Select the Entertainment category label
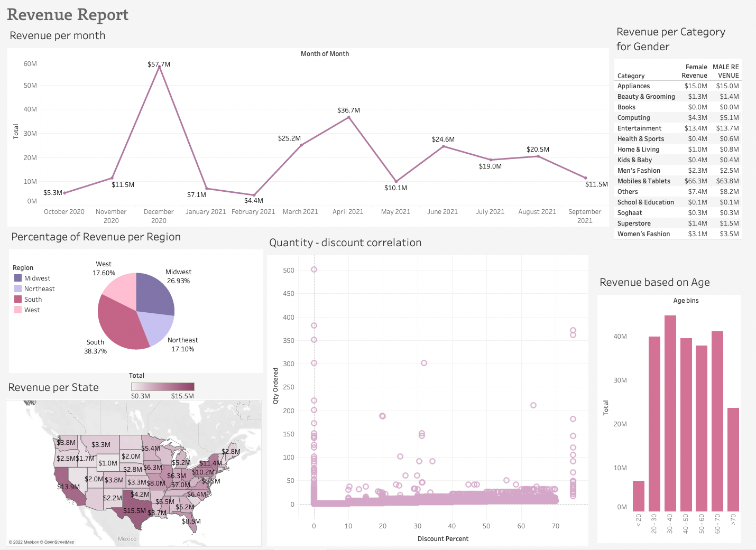Screen dimensions: 756x550 639,128
